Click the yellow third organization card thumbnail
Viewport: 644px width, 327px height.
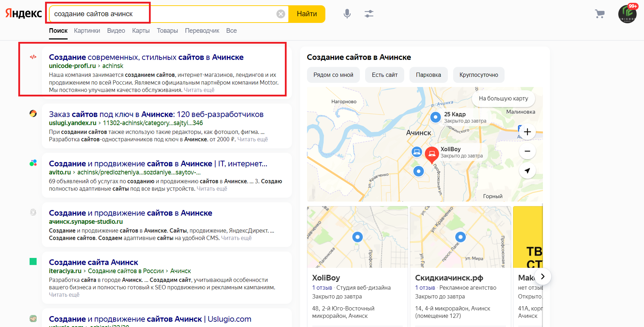tap(528, 237)
